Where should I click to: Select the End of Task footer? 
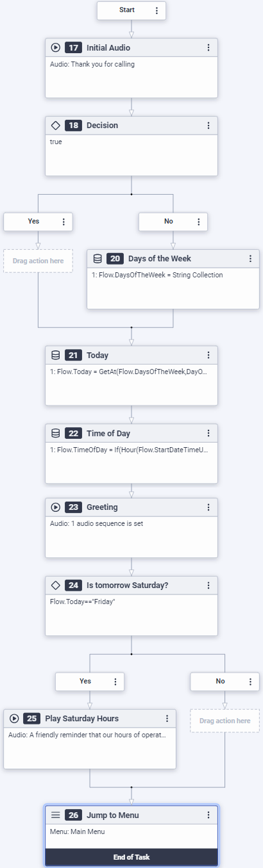[x=131, y=856]
